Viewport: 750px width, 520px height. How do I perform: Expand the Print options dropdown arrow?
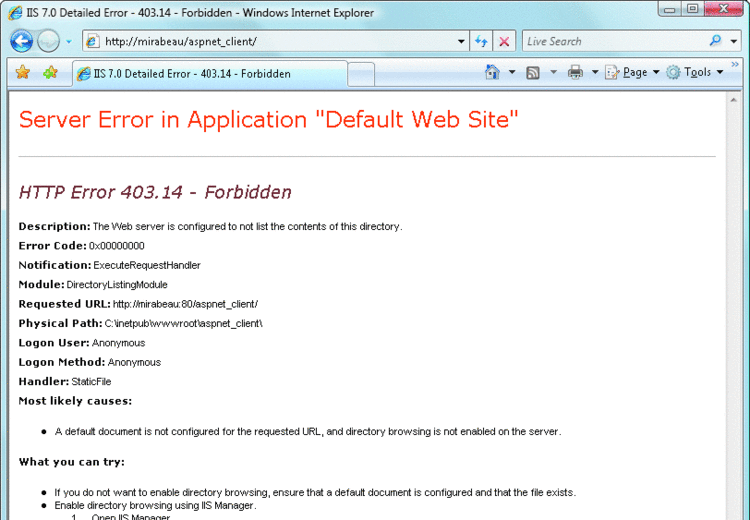click(x=595, y=72)
